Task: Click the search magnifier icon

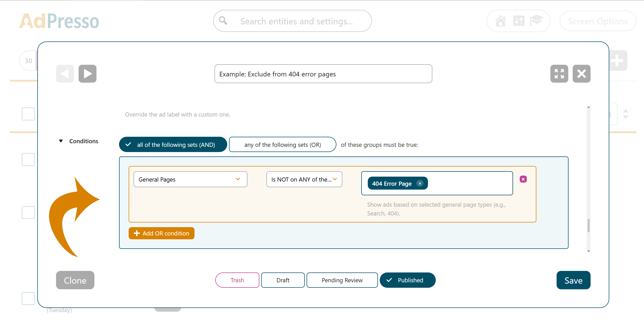Action: pos(223,21)
